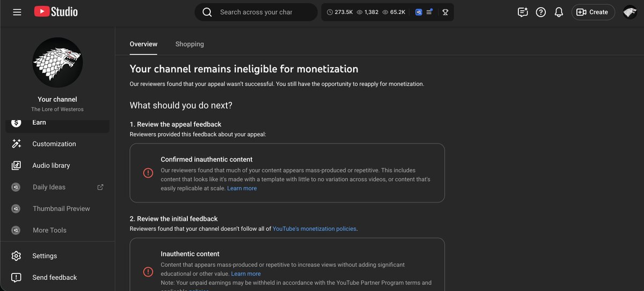Open the Help question mark icon
The height and width of the screenshot is (291, 644).
pos(541,12)
